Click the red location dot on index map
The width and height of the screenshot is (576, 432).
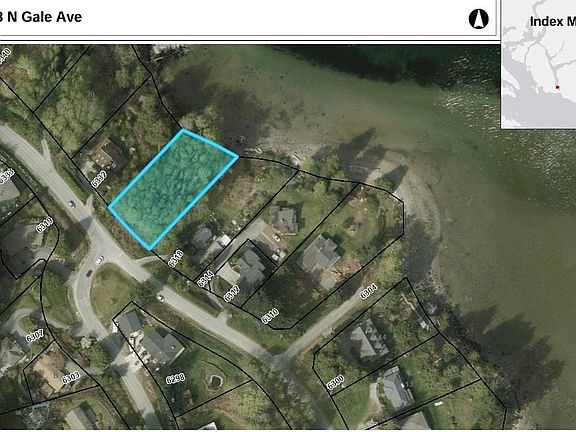557,87
